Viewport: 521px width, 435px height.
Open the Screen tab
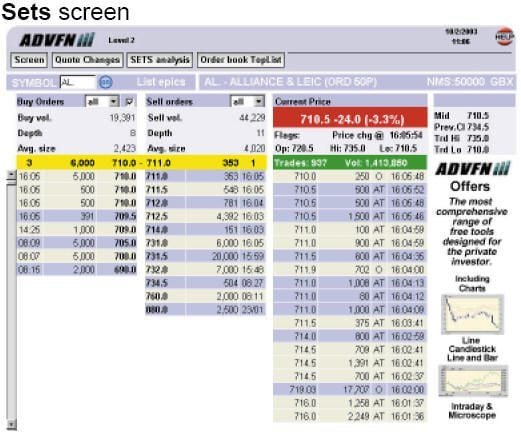(x=29, y=60)
